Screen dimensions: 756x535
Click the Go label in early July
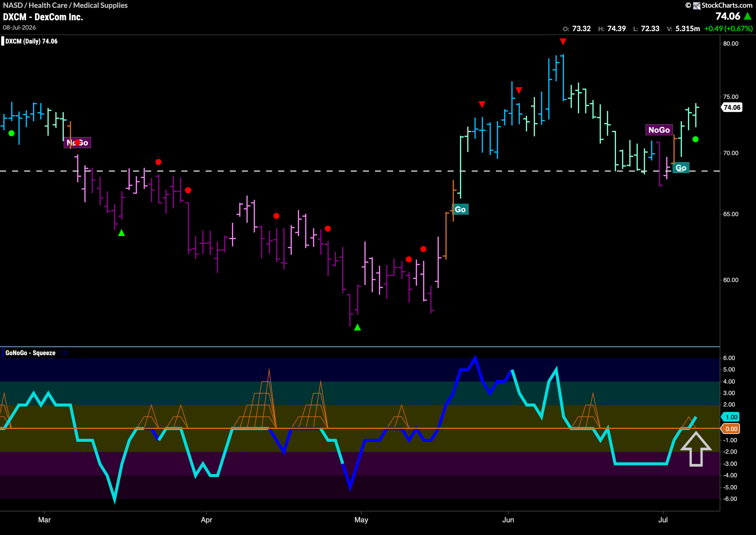click(x=681, y=168)
